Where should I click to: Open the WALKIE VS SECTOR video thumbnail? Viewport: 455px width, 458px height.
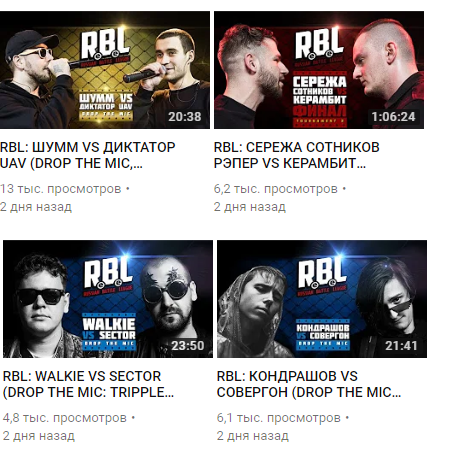[x=108, y=299]
